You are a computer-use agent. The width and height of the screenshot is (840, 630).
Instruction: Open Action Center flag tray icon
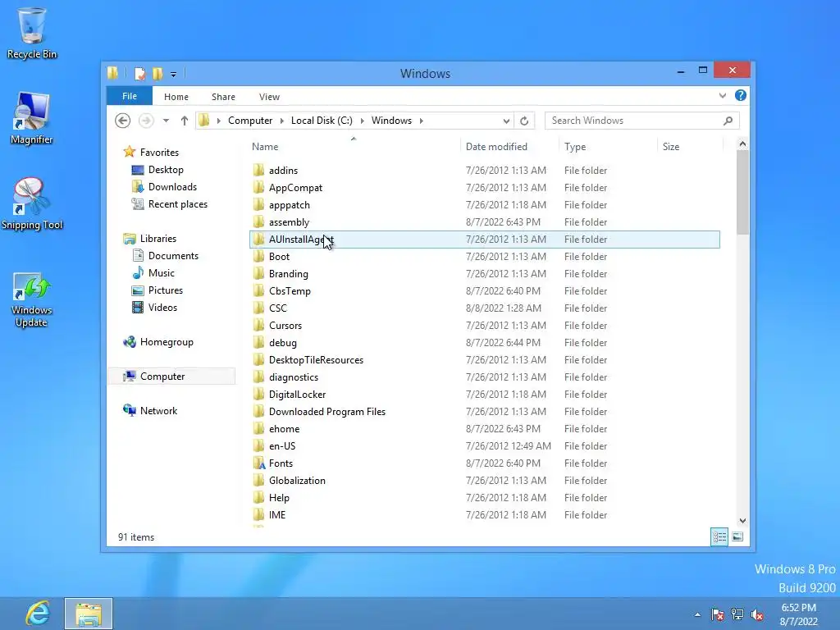tap(717, 614)
